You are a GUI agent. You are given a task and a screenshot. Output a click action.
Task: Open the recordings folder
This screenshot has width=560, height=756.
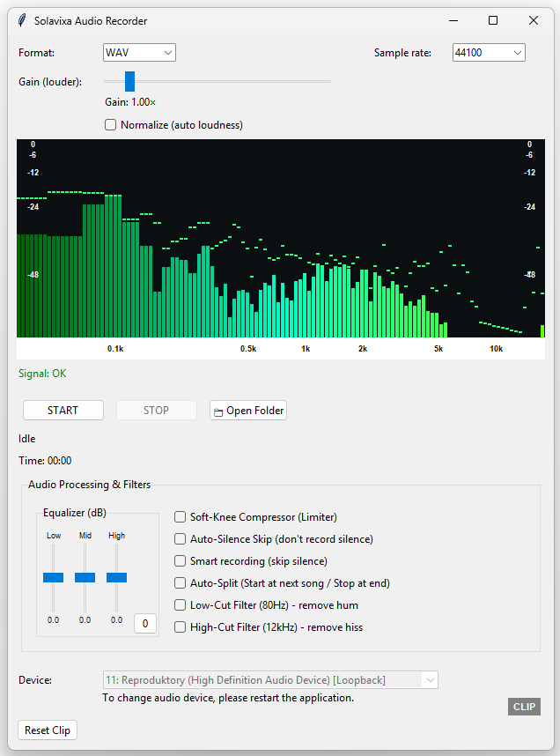click(x=248, y=411)
